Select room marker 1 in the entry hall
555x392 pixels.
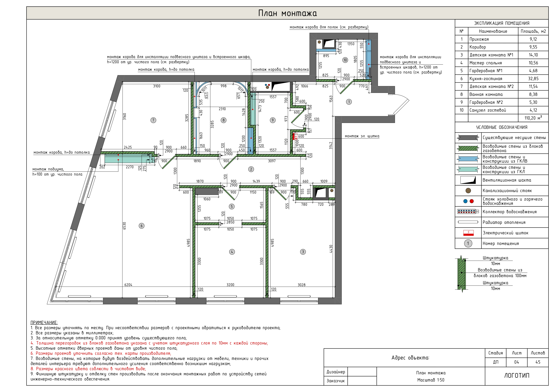pyautogui.click(x=349, y=102)
